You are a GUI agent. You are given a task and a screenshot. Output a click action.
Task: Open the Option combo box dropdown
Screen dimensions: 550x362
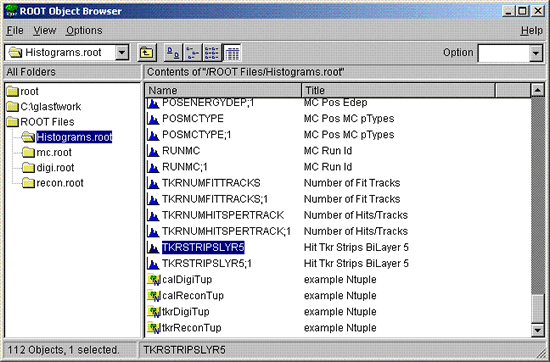(x=536, y=53)
